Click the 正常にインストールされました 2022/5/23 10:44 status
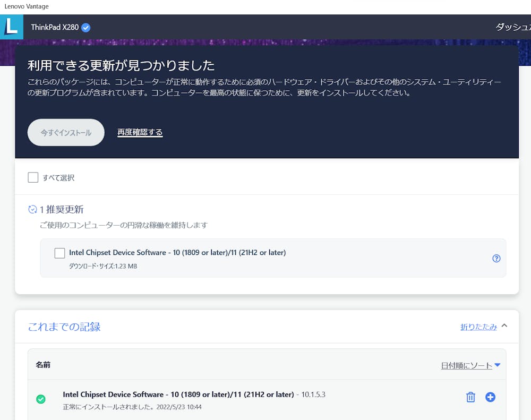 [132, 407]
